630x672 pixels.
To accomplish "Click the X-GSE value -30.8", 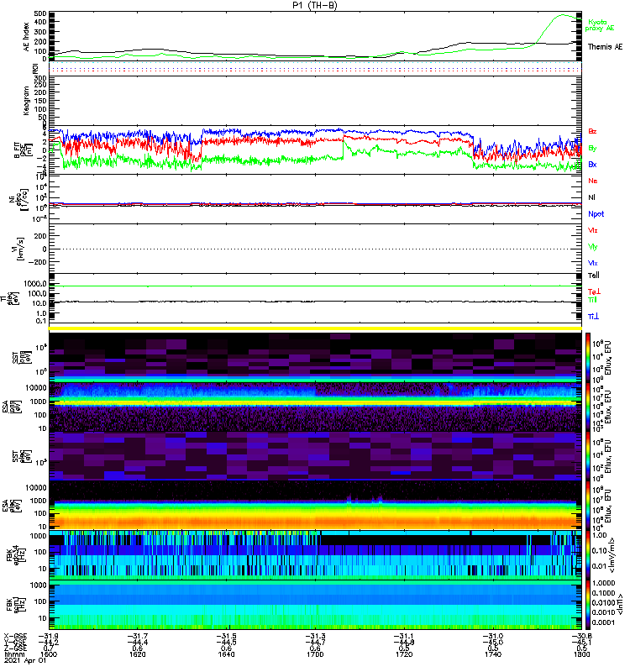I will [581, 636].
